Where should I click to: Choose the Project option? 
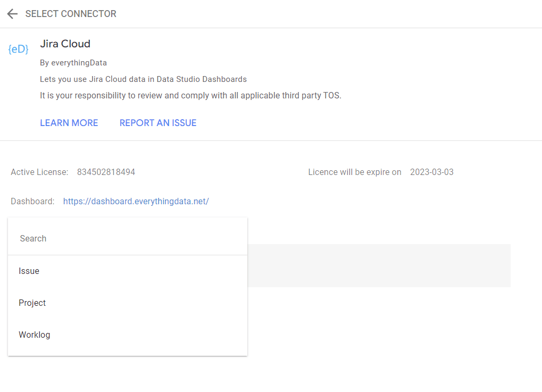[32, 303]
